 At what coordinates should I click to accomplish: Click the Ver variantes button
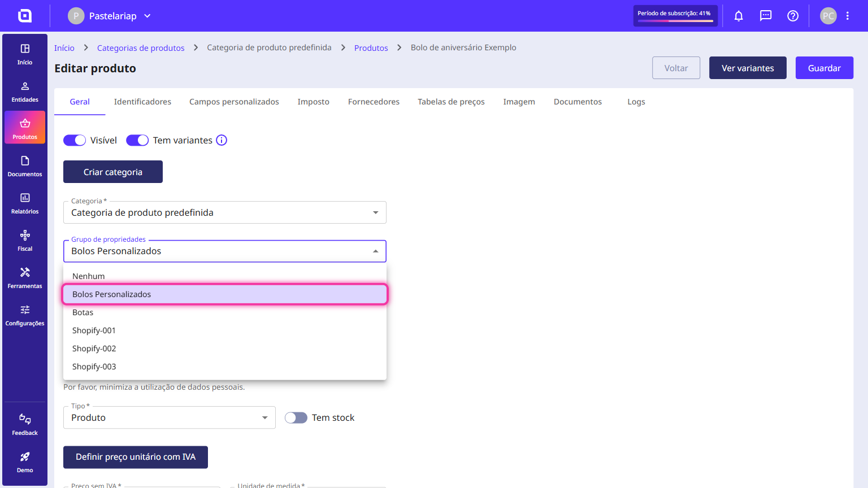pyautogui.click(x=748, y=68)
